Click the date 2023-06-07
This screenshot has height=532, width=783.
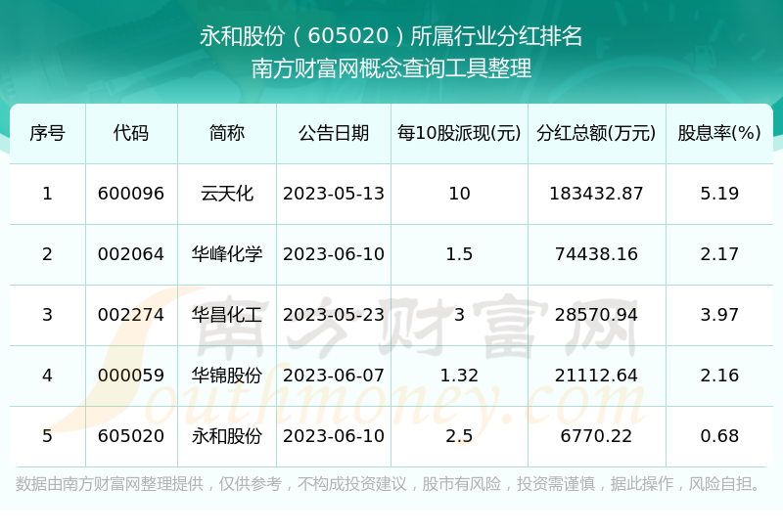point(334,376)
